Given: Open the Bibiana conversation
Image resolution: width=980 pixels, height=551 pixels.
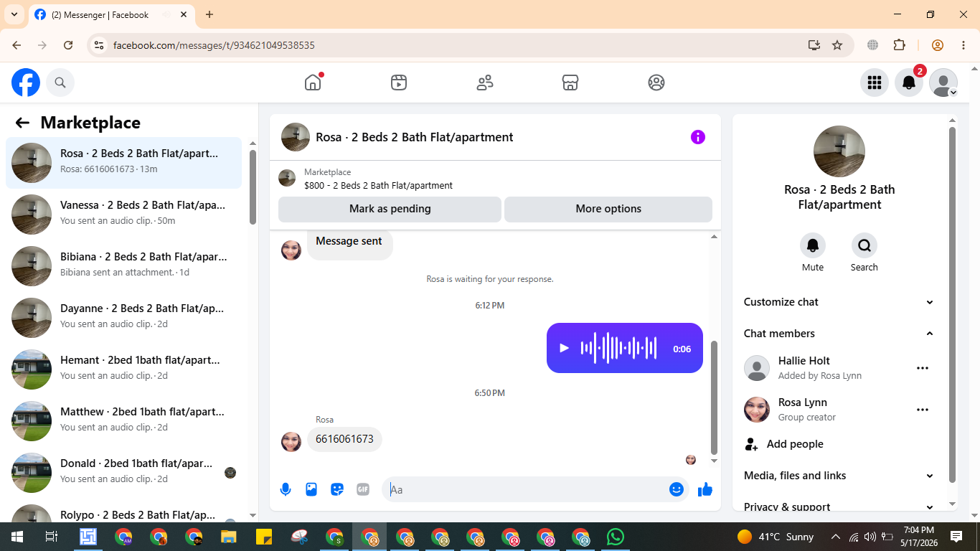Looking at the screenshot, I should [x=124, y=266].
